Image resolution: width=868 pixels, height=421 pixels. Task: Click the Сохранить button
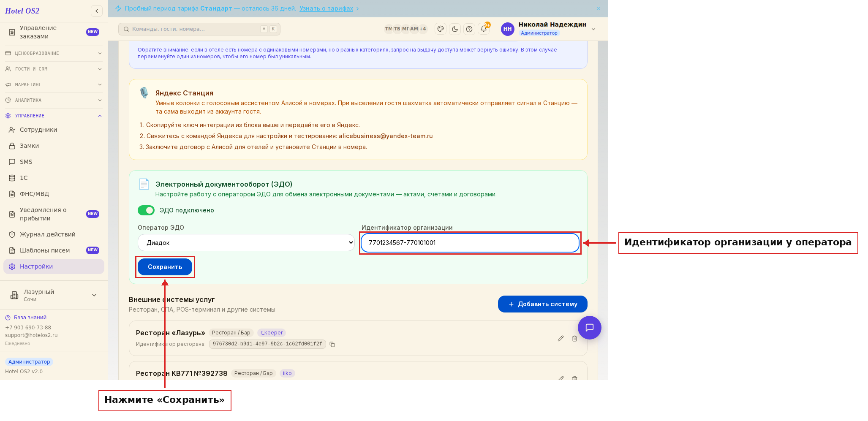pos(165,267)
